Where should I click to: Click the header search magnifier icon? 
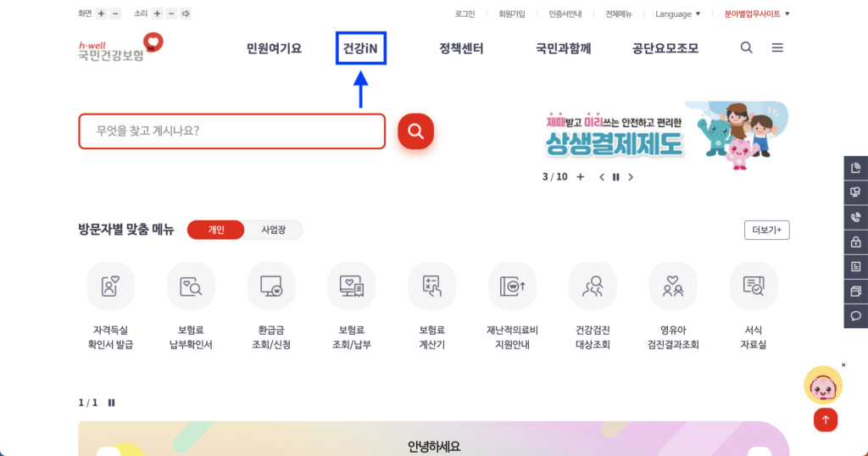pyautogui.click(x=746, y=48)
